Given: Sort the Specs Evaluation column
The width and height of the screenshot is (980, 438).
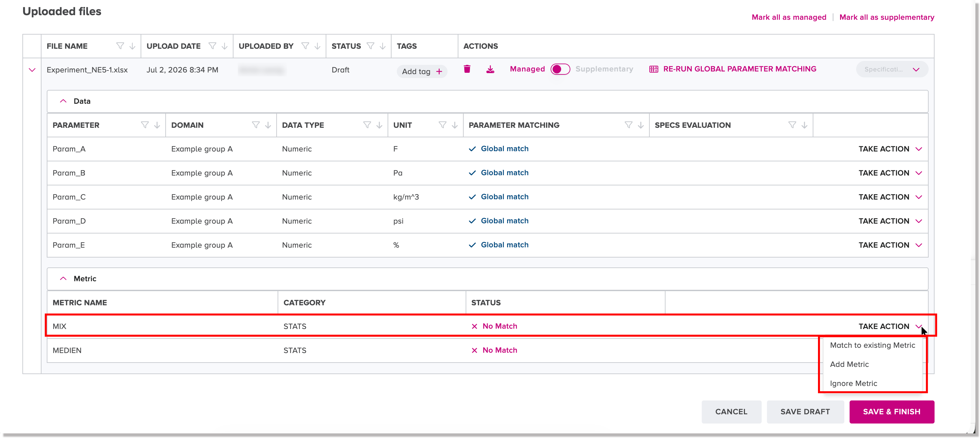Looking at the screenshot, I should (x=804, y=125).
